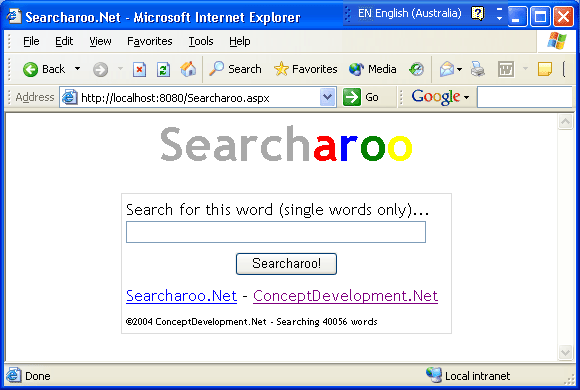Viewport: 580px width, 390px height.
Task: Click the greyed Forward arrow button
Action: 100,69
